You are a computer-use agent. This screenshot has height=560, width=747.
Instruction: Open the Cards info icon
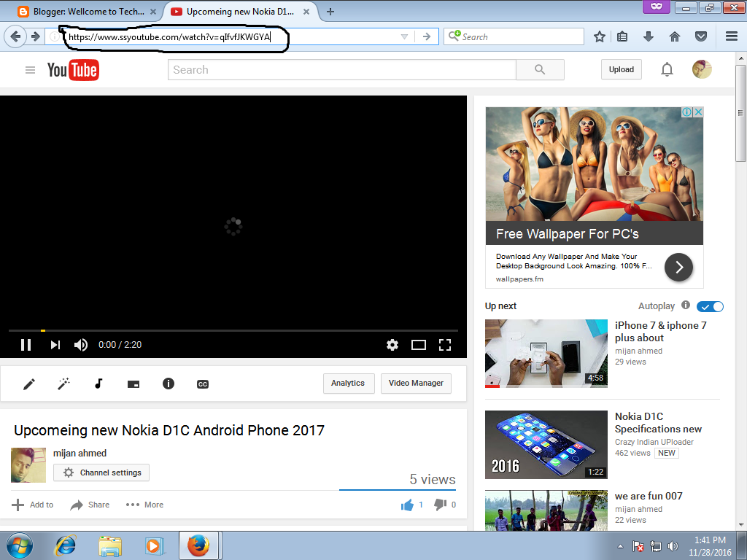coord(169,384)
